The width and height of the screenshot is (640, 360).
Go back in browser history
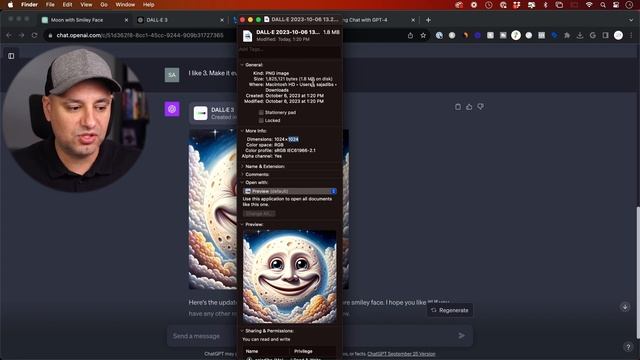point(9,36)
